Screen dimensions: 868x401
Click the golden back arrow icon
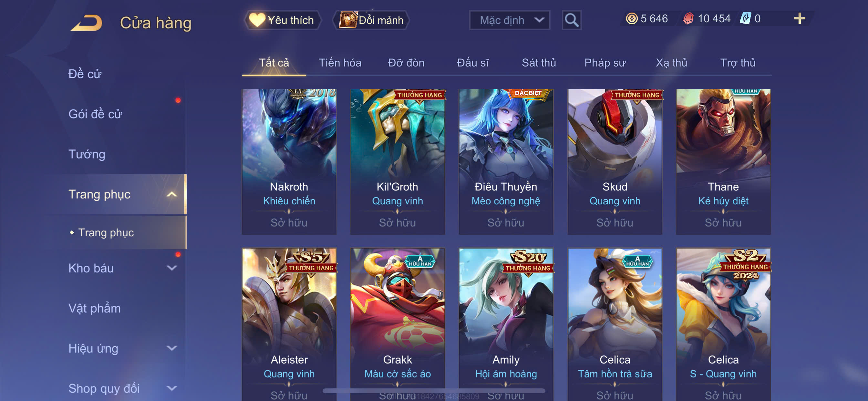pos(86,23)
